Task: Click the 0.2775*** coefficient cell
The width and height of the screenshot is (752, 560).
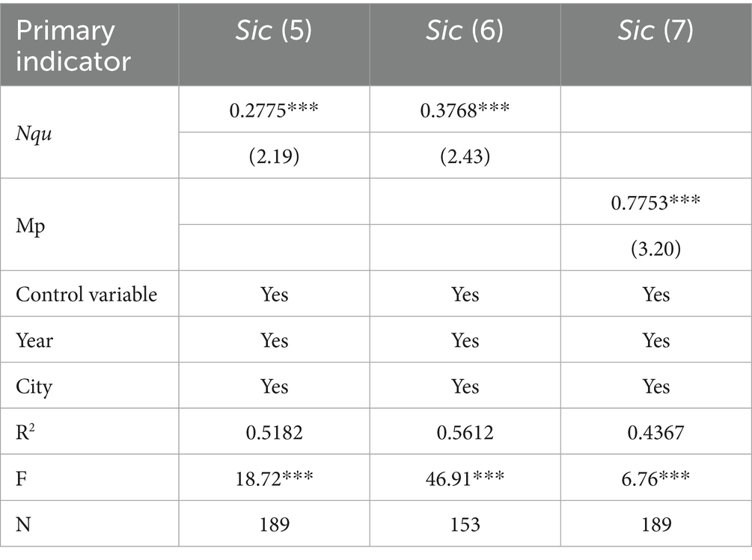Action: [x=274, y=109]
